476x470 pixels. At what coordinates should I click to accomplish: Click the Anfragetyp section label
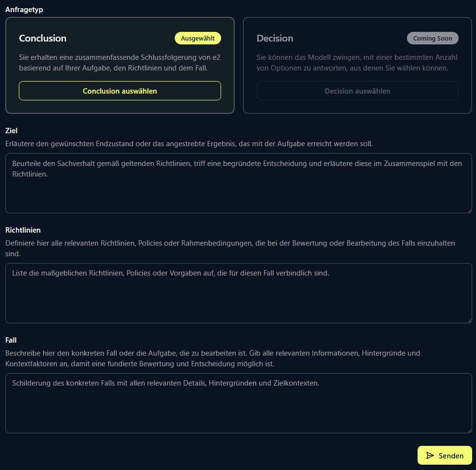point(24,10)
